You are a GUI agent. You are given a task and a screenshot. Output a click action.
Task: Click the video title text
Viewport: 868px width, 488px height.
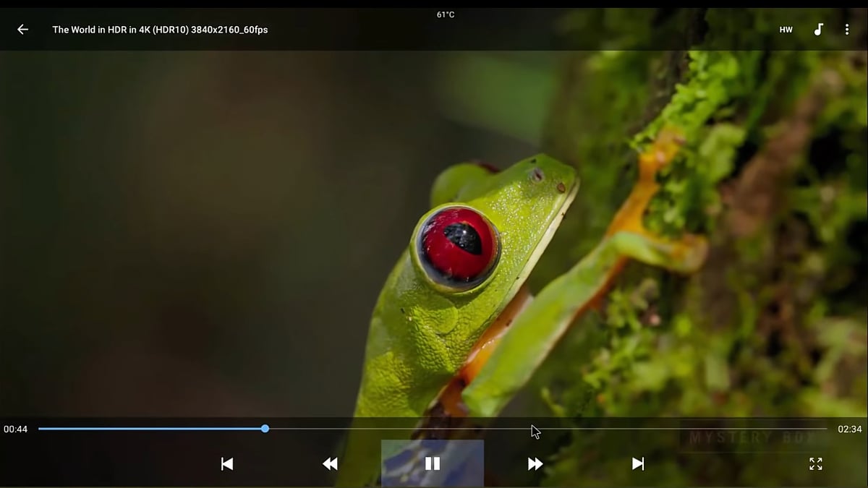coord(160,30)
